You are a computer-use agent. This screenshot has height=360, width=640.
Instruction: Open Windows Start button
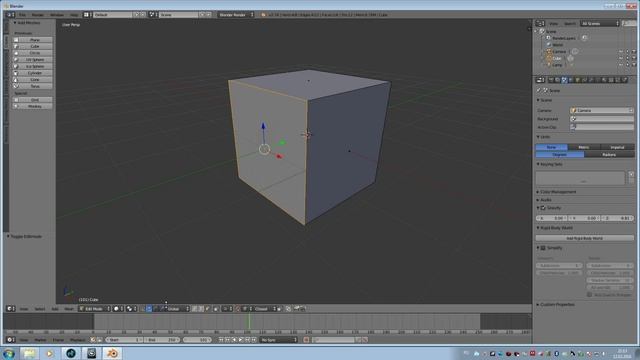(x=9, y=353)
